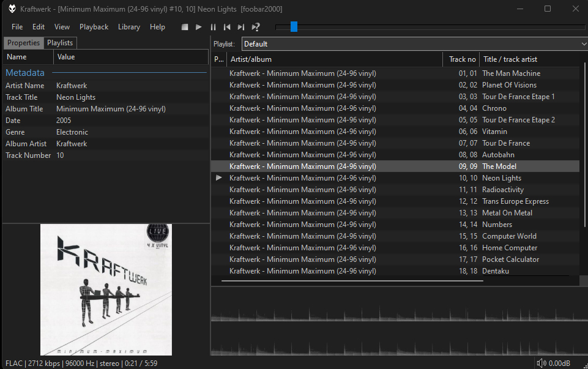Open the Playlist dropdown showing Default

414,44
